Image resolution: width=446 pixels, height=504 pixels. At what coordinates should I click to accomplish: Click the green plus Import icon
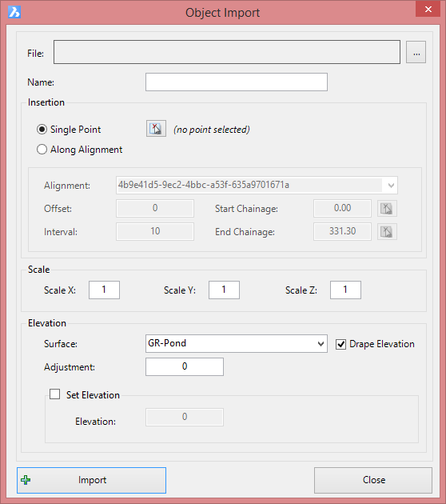click(x=26, y=480)
